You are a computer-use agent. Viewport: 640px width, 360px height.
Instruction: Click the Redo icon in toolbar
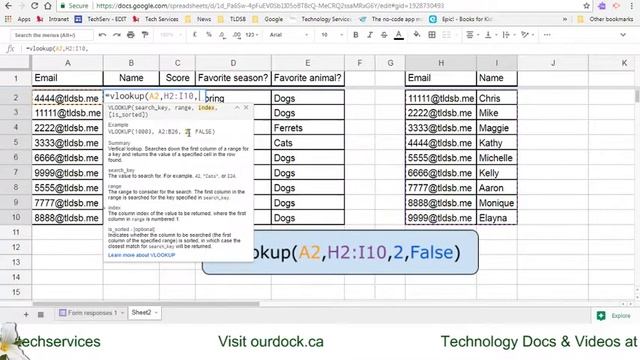point(117,35)
